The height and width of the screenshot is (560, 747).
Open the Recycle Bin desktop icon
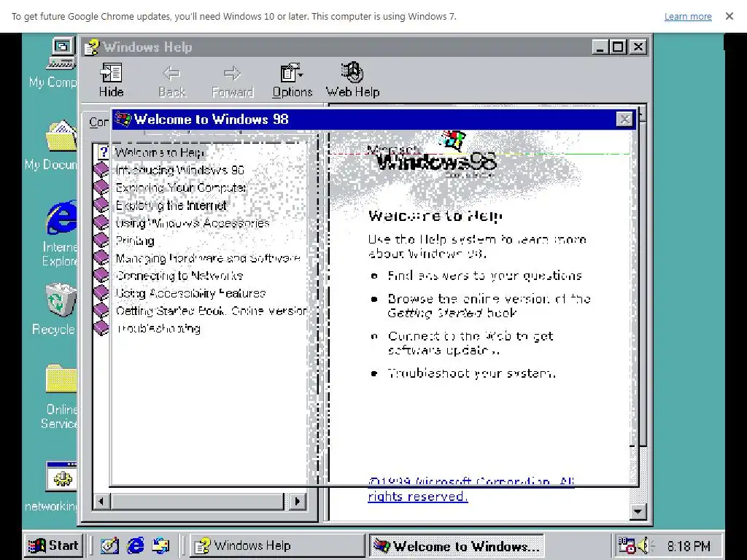[54, 309]
